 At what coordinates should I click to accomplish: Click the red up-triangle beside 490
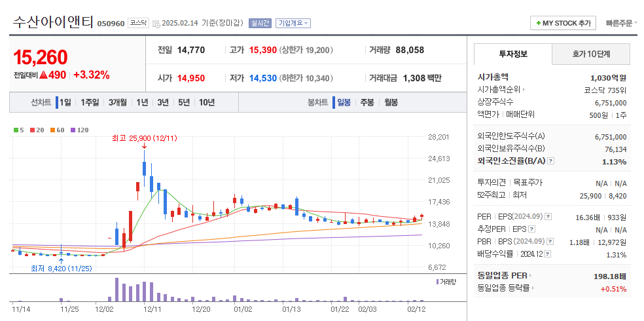[x=44, y=75]
